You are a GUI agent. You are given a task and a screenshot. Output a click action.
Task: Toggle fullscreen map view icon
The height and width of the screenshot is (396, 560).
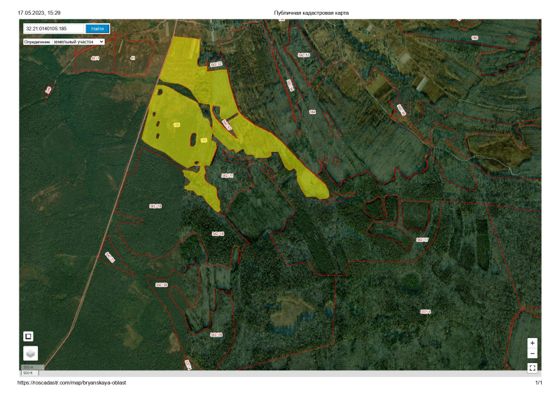pos(532,368)
